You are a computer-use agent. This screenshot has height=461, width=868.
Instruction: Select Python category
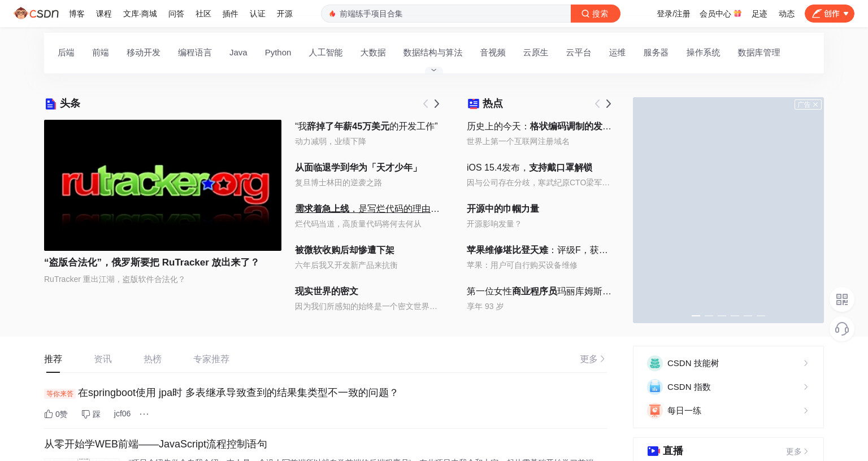[x=278, y=53]
